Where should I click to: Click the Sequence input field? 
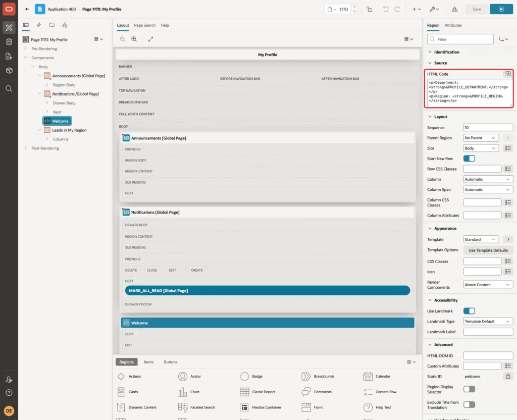[x=488, y=128]
